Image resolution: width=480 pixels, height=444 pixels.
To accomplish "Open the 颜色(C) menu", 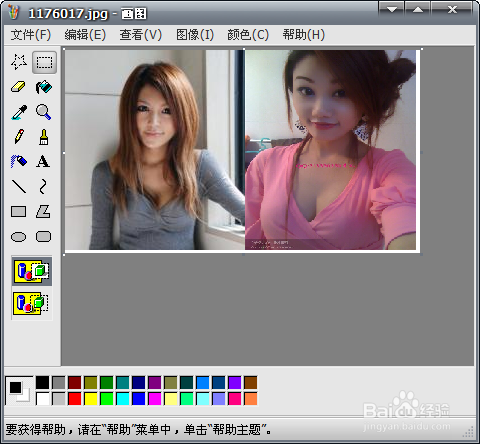I will click(248, 35).
